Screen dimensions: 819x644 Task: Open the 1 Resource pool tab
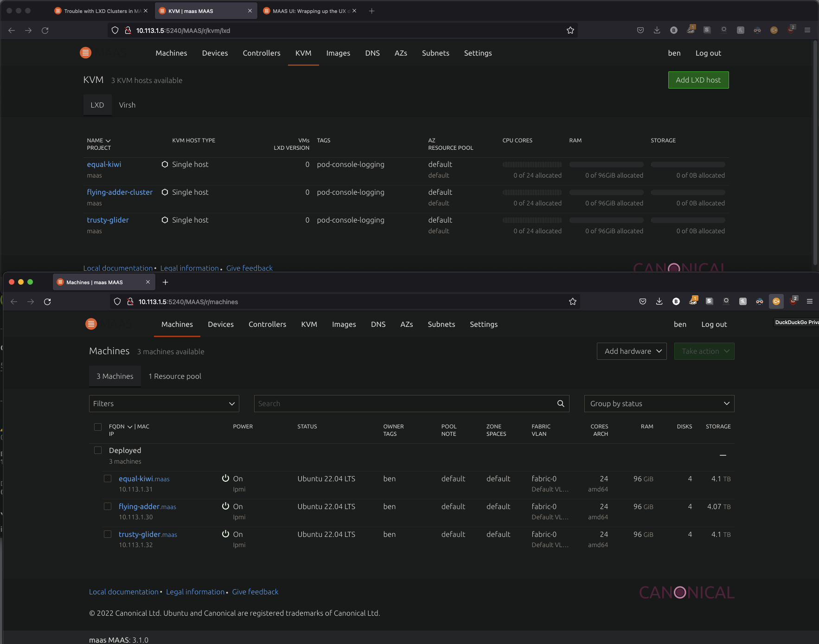(174, 376)
